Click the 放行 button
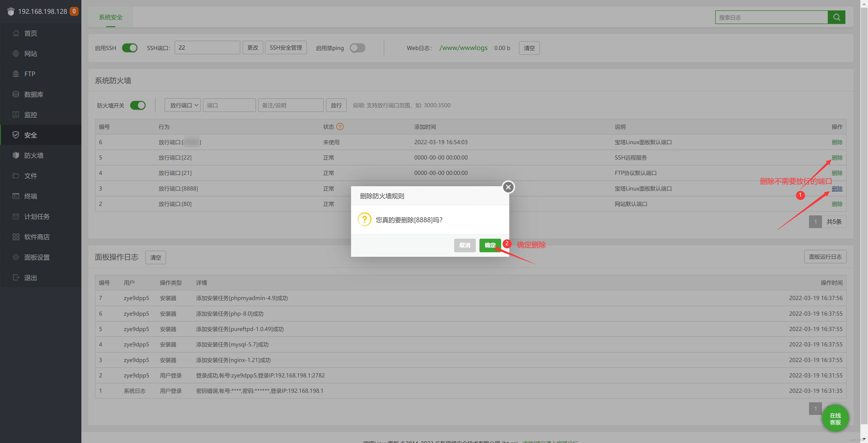This screenshot has width=868, height=443. [336, 105]
